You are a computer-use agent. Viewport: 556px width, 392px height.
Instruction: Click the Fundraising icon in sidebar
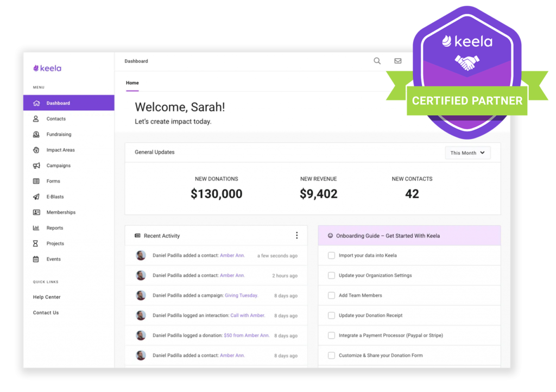coord(36,134)
